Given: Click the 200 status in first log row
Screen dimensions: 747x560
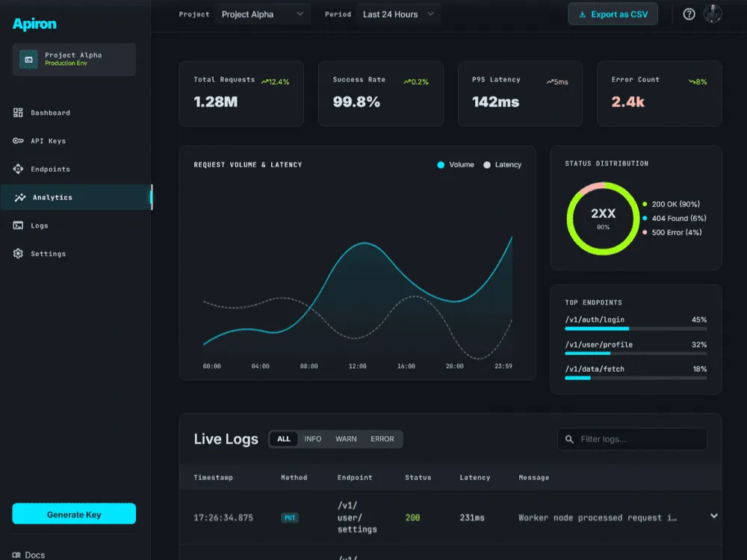Looking at the screenshot, I should point(412,517).
